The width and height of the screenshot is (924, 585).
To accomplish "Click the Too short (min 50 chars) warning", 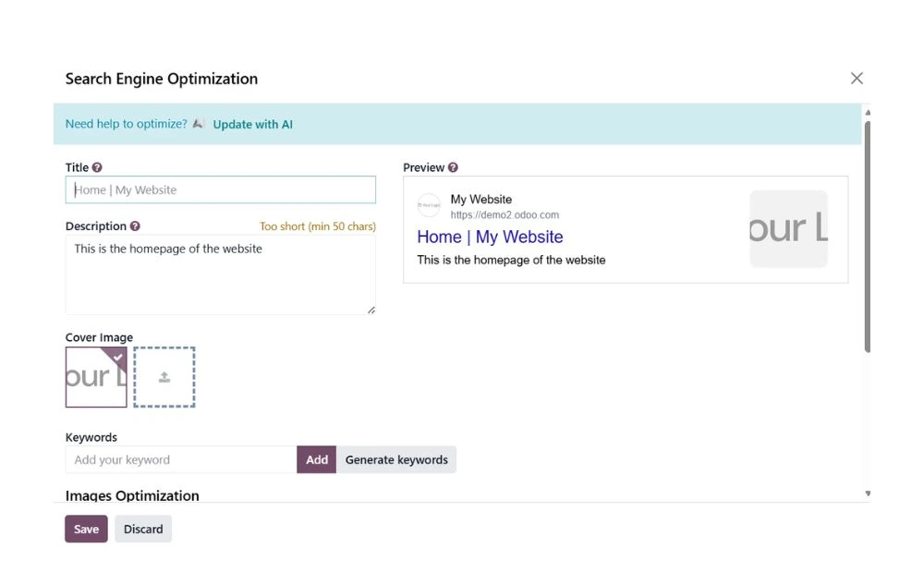I will click(x=318, y=226).
